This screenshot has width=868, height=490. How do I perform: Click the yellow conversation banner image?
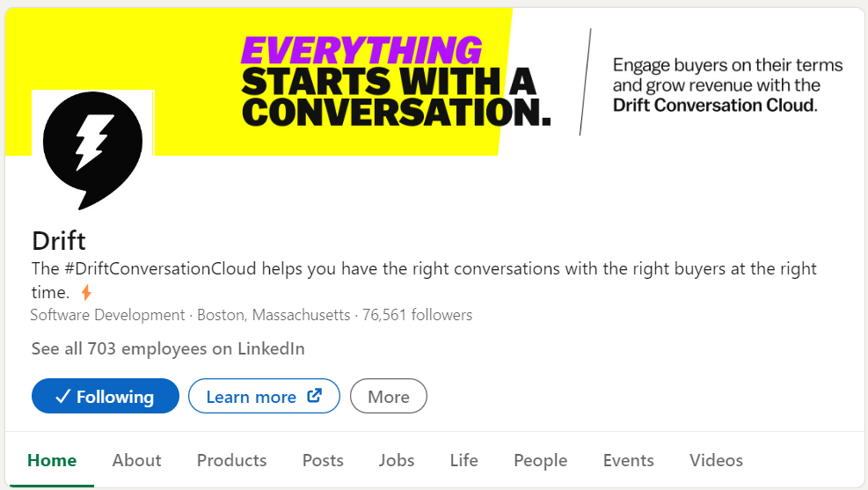[396, 79]
